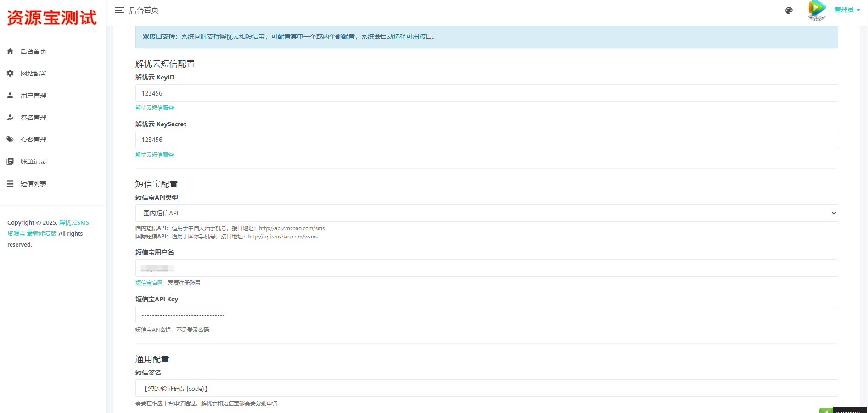Click the 后台首页 title in the header
868x413 pixels.
144,10
